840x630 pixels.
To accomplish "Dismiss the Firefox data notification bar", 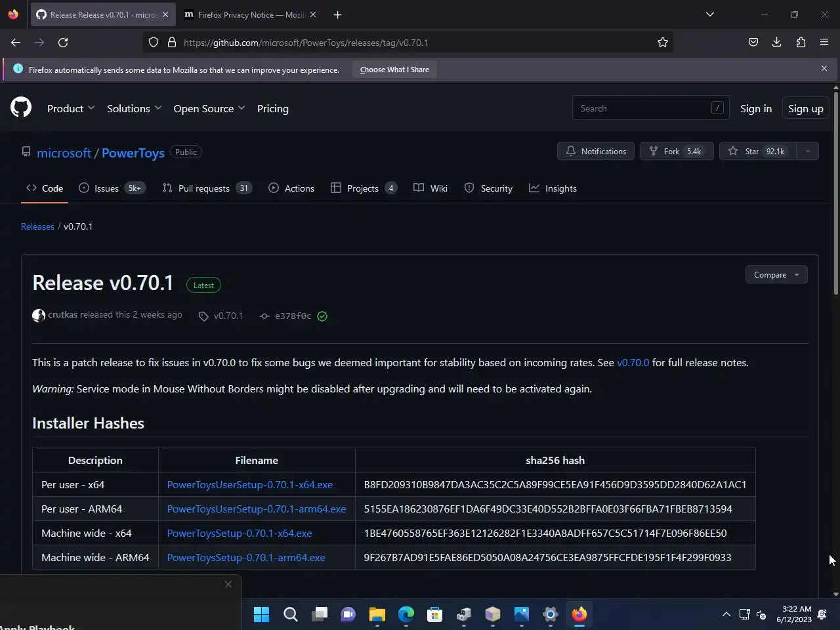I will [x=824, y=68].
